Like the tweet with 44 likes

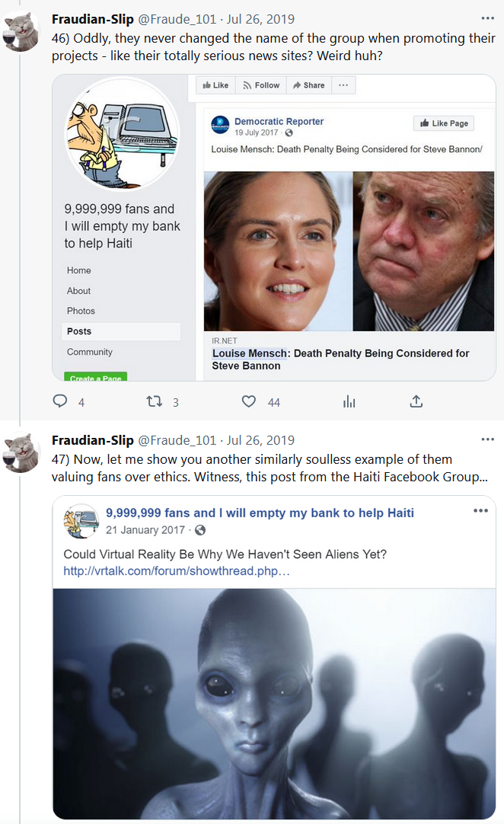(x=249, y=401)
